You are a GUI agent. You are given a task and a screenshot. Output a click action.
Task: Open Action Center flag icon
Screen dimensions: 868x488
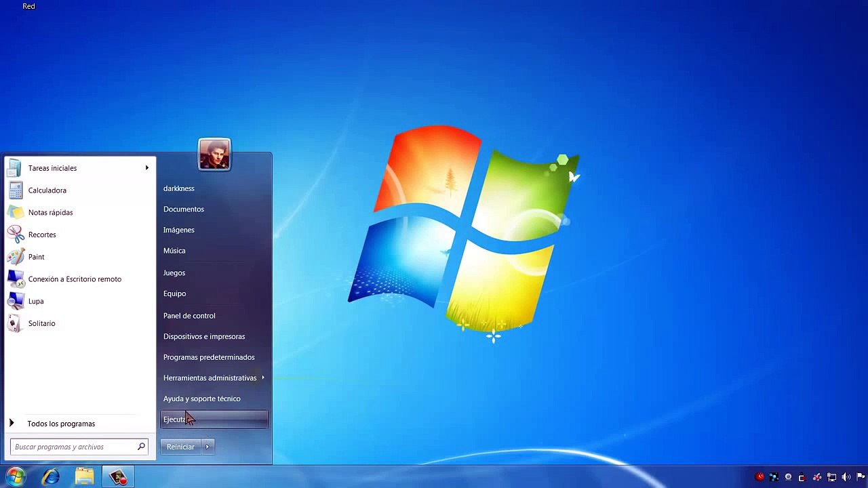tap(861, 477)
